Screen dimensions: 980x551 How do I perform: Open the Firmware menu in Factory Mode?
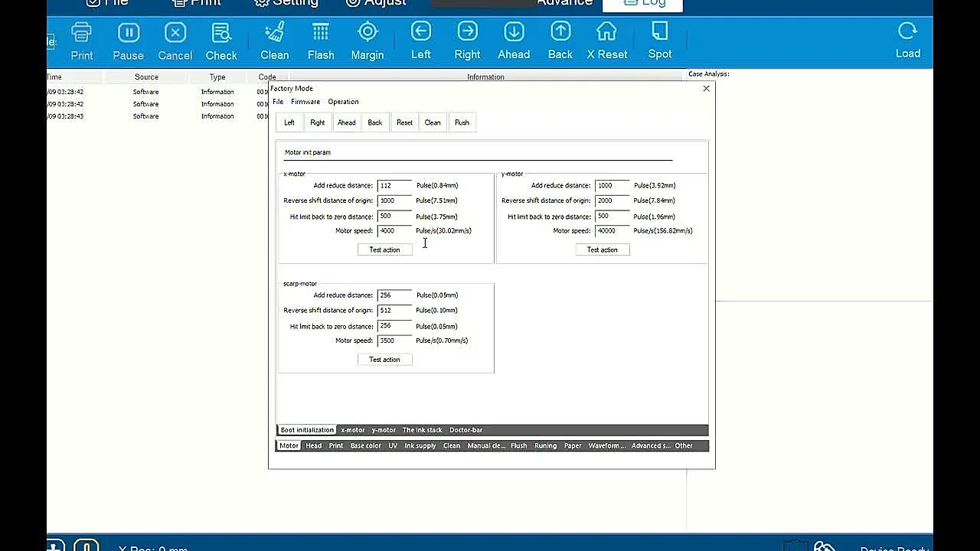click(x=305, y=102)
